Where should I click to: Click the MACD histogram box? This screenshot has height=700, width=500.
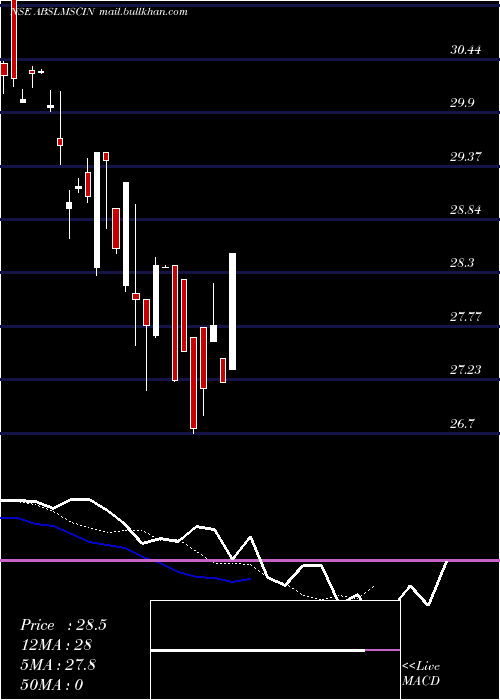(275, 650)
